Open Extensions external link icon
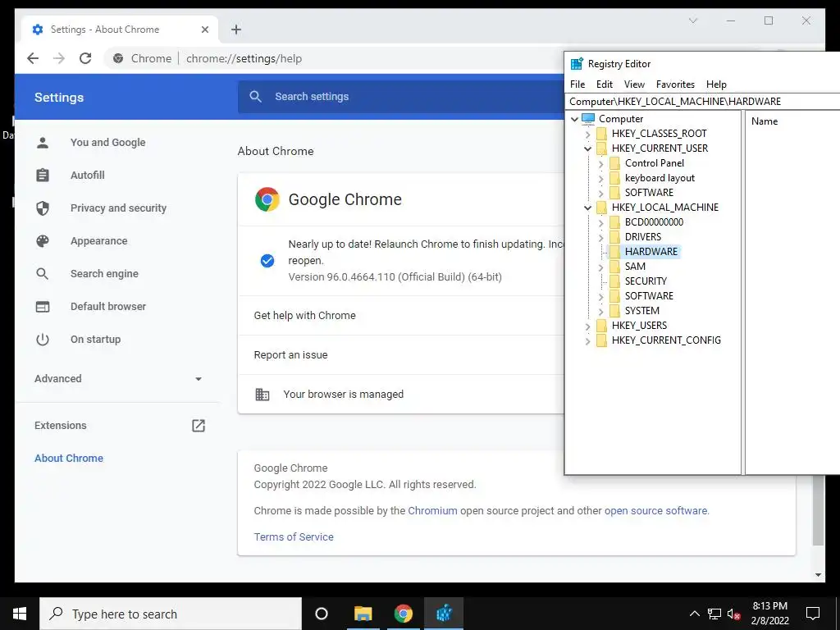Screen dimensions: 840x630 (x=199, y=426)
